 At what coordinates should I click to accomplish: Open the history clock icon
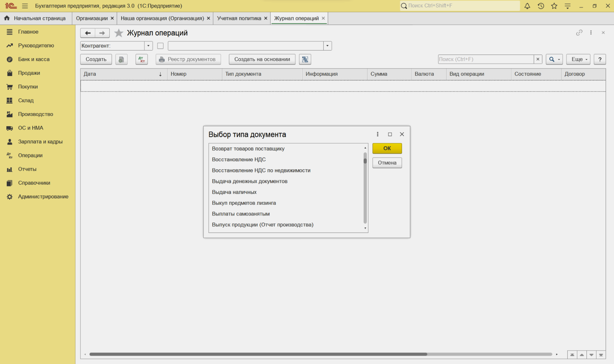click(x=541, y=6)
